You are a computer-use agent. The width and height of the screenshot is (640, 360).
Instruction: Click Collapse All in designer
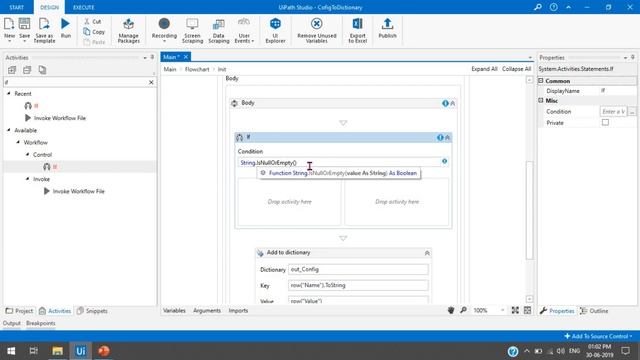point(516,69)
